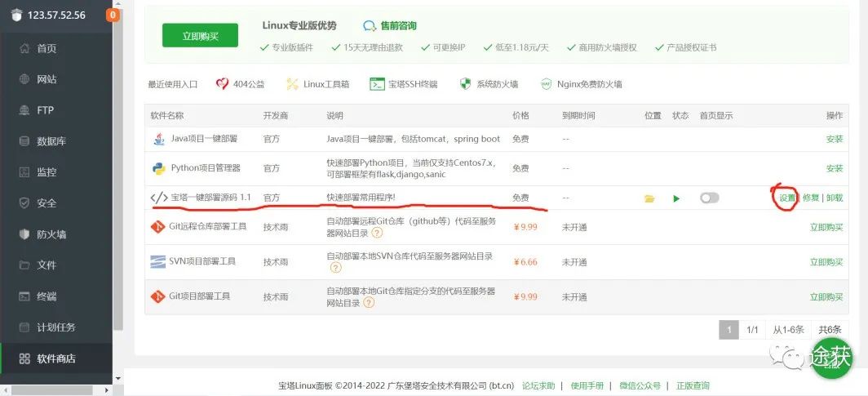Click the 价格 column header
This screenshot has height=396, width=868.
[x=521, y=116]
